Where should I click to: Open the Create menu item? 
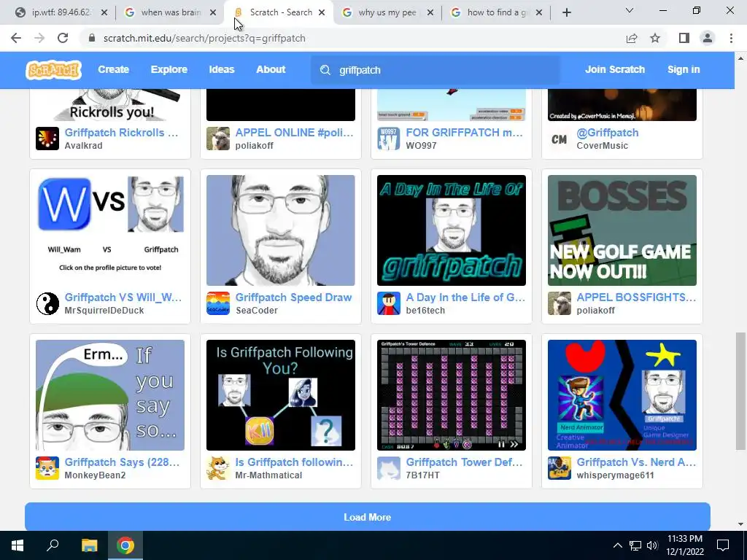(113, 69)
